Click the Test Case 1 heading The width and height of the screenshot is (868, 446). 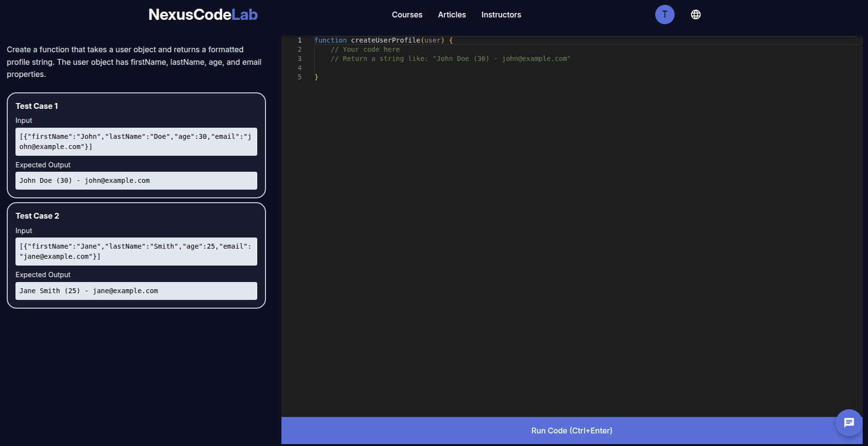pyautogui.click(x=37, y=106)
